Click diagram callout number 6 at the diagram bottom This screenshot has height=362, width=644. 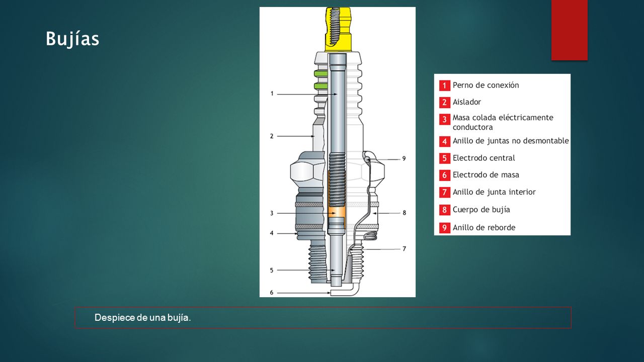pyautogui.click(x=272, y=292)
